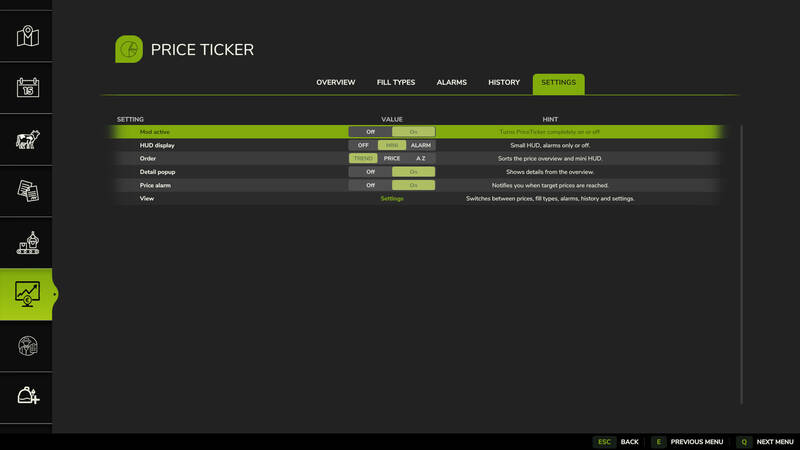
Task: Set HUD display to ALARM
Action: [x=420, y=145]
